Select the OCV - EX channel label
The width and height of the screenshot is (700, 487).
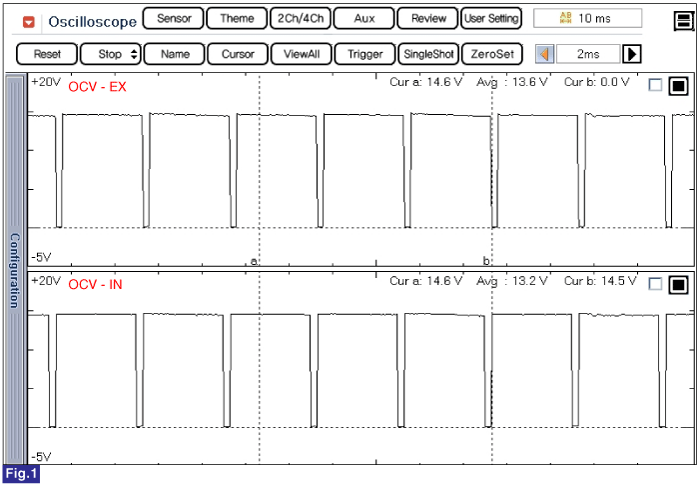(x=97, y=87)
